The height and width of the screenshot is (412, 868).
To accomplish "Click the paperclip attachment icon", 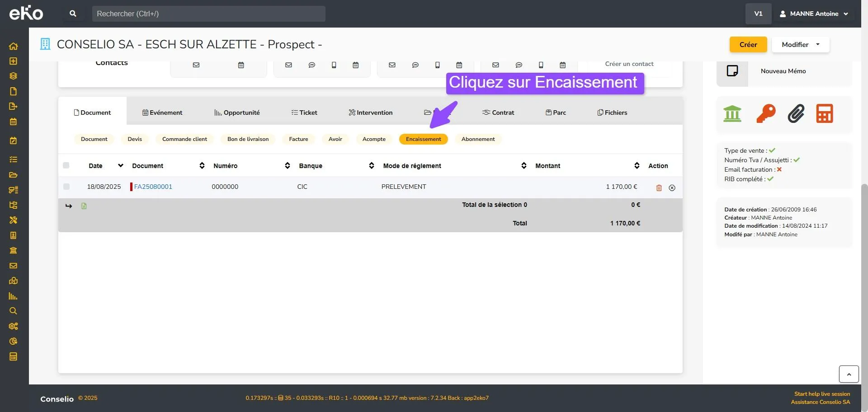I will [x=796, y=113].
